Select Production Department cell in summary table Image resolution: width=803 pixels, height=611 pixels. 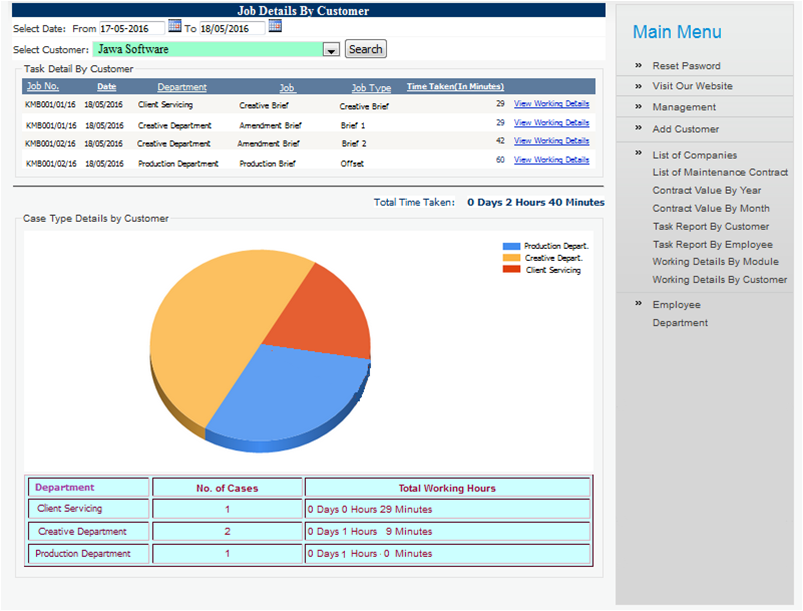tap(89, 554)
